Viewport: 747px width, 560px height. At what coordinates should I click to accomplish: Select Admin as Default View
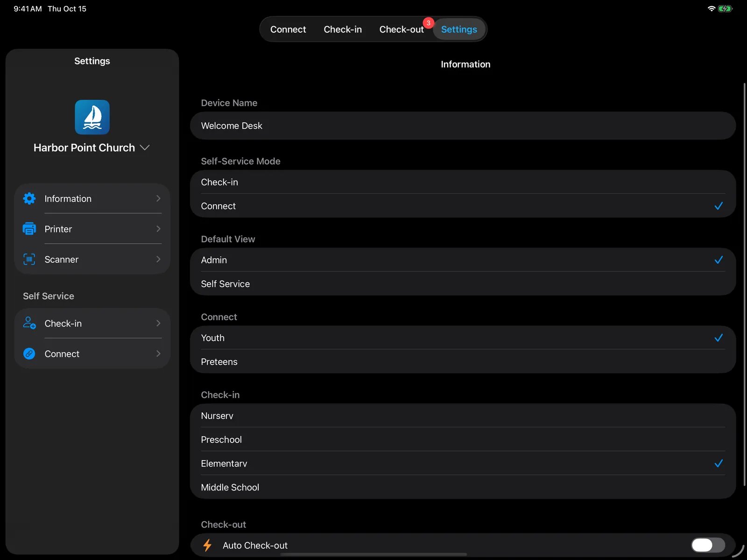pos(463,260)
